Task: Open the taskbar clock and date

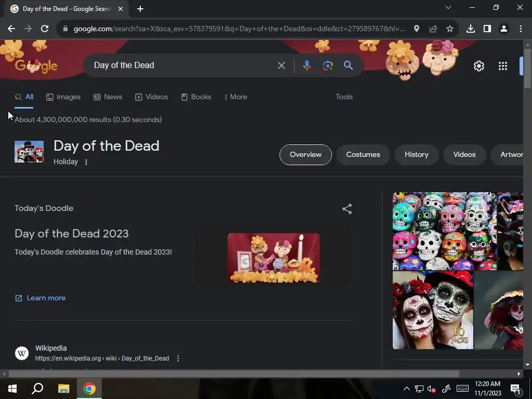Action: click(487, 389)
